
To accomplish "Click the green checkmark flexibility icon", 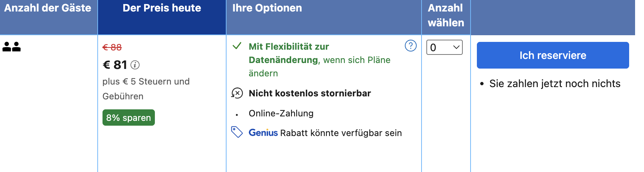I will pos(237,46).
